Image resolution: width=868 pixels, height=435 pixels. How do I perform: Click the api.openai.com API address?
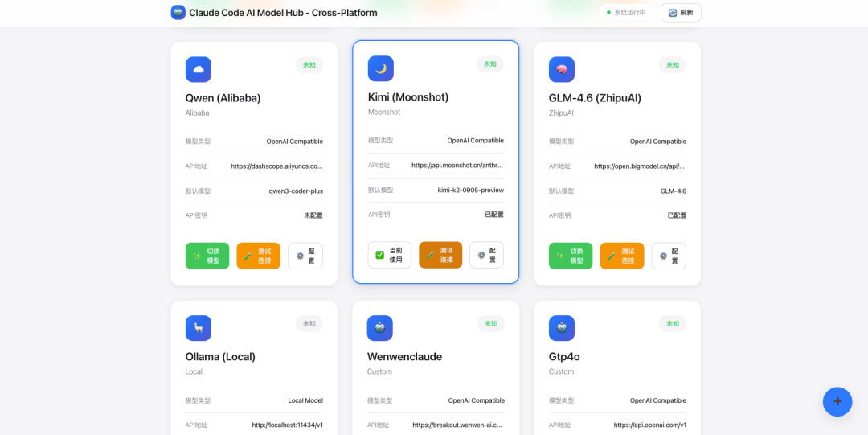tap(650, 425)
